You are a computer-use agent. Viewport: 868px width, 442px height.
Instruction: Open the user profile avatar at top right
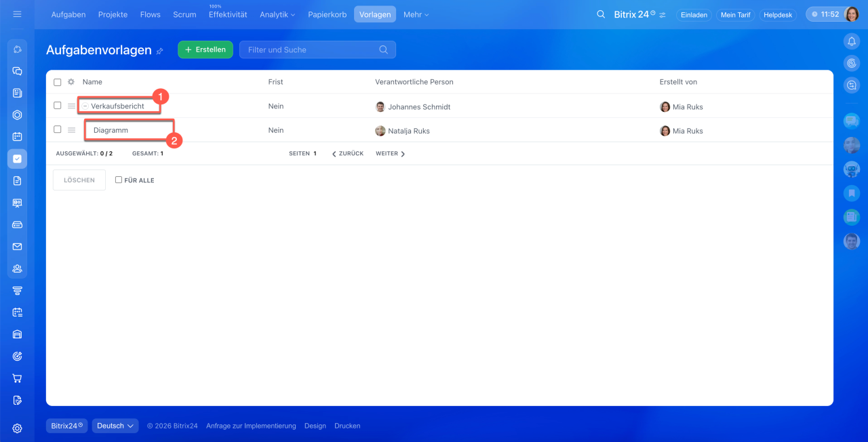coord(852,14)
